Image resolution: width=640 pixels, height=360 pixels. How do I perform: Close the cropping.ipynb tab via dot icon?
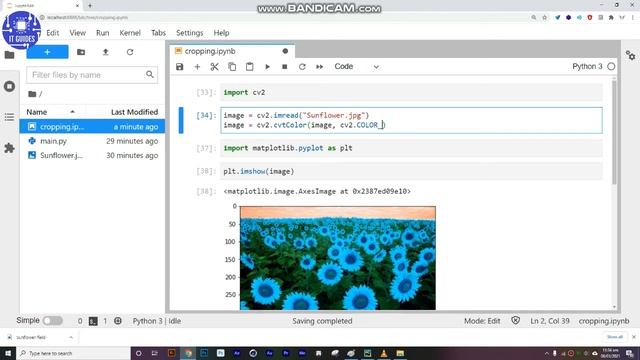(x=285, y=51)
